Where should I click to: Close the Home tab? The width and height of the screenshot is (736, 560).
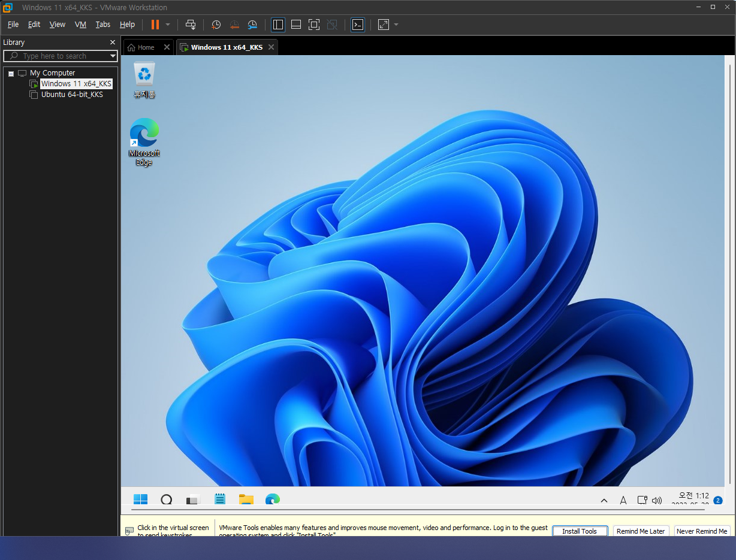click(167, 47)
